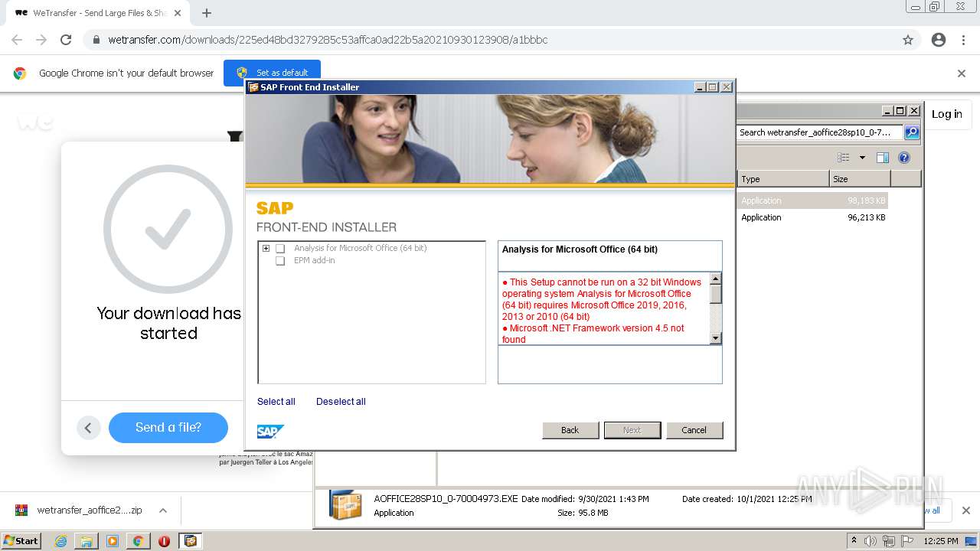Click the Deselect all link
This screenshot has width=980, height=551.
pos(341,402)
